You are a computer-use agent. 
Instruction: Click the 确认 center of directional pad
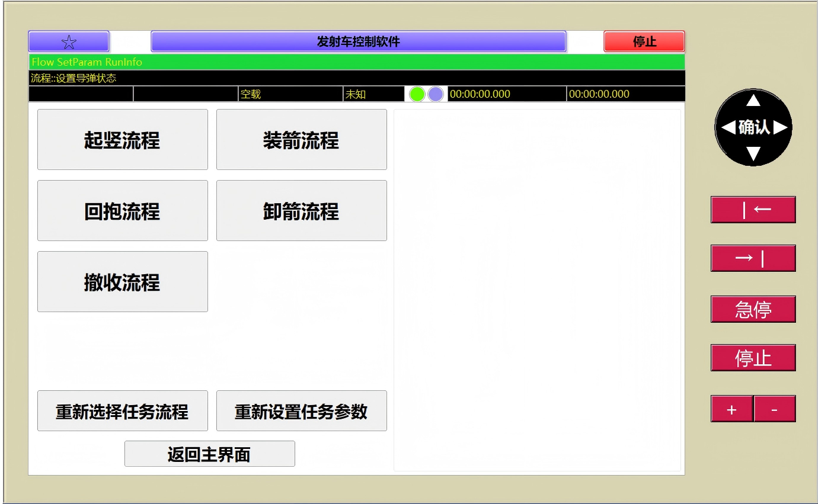[753, 127]
